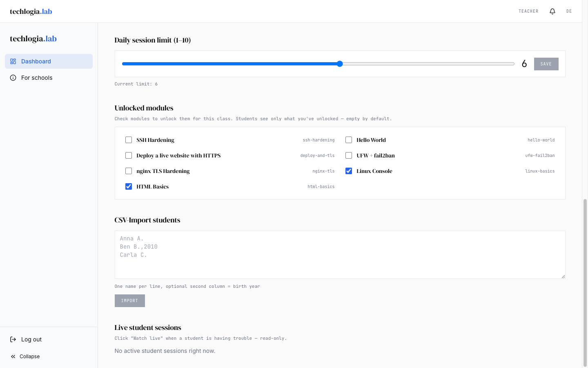
Task: Check the nginx TLS Hardening module
Action: pos(129,171)
